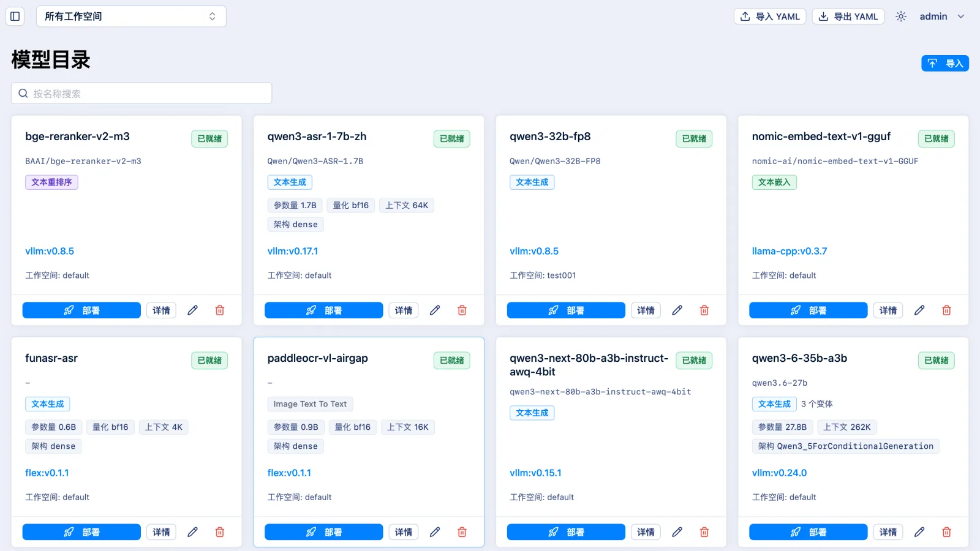980x551 pixels.
Task: Open the vllm:v0.17.1 engine link
Action: click(x=293, y=251)
